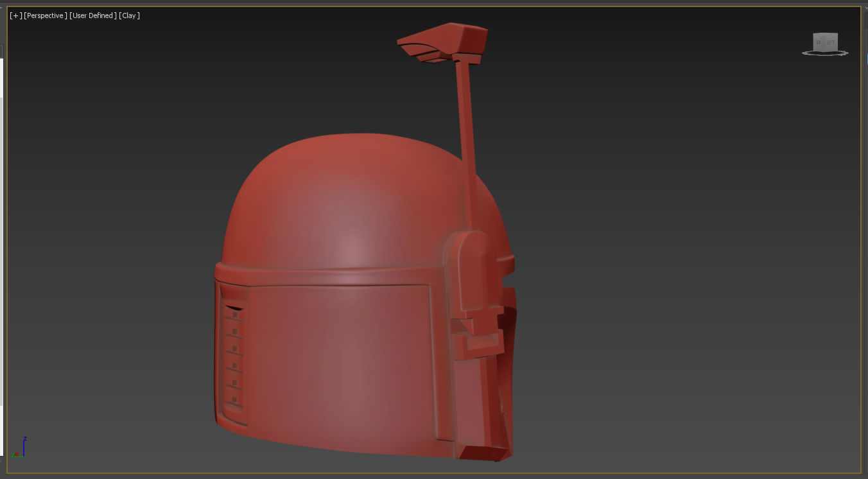Click the red helmet model

(365, 241)
